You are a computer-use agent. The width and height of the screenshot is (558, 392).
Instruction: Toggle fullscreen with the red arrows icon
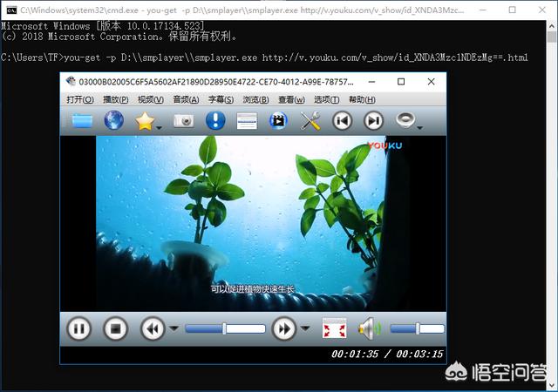334,328
